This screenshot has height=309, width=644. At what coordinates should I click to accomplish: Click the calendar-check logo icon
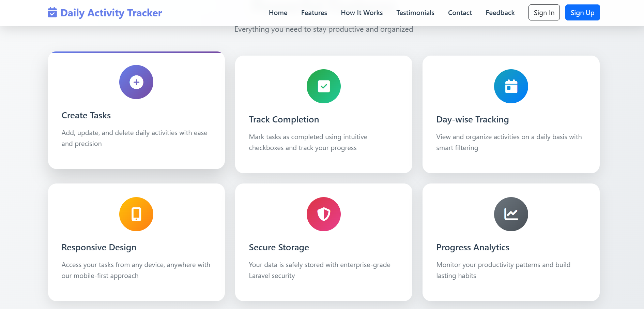pyautogui.click(x=52, y=13)
